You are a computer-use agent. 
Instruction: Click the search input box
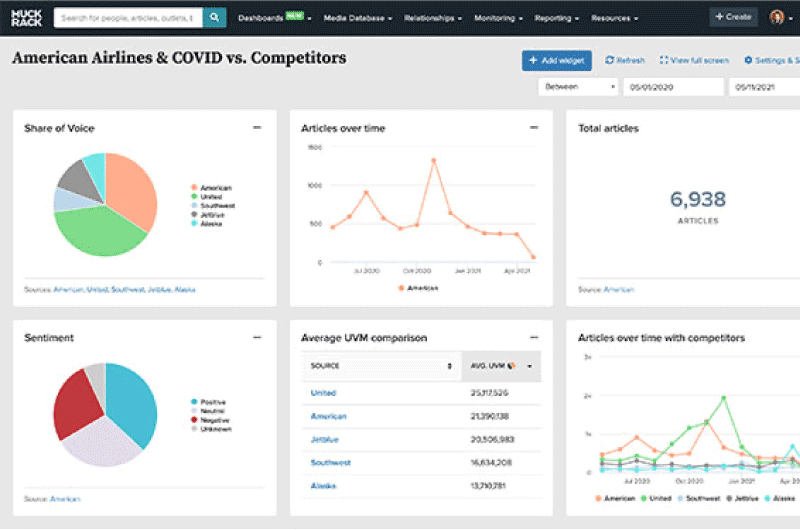[128, 17]
